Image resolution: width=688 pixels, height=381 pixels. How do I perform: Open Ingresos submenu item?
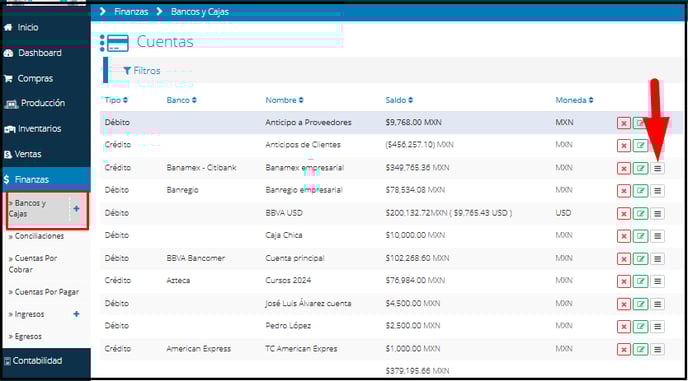[x=27, y=314]
